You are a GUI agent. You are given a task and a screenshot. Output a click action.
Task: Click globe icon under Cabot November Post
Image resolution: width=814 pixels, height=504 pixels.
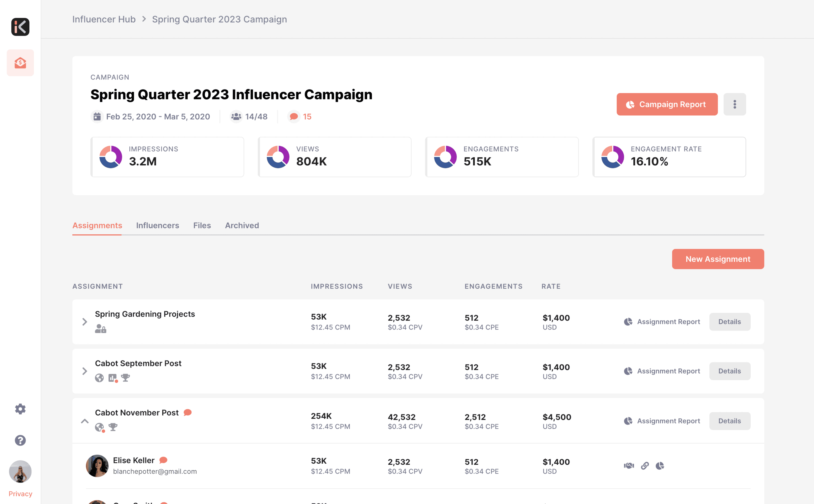point(99,427)
